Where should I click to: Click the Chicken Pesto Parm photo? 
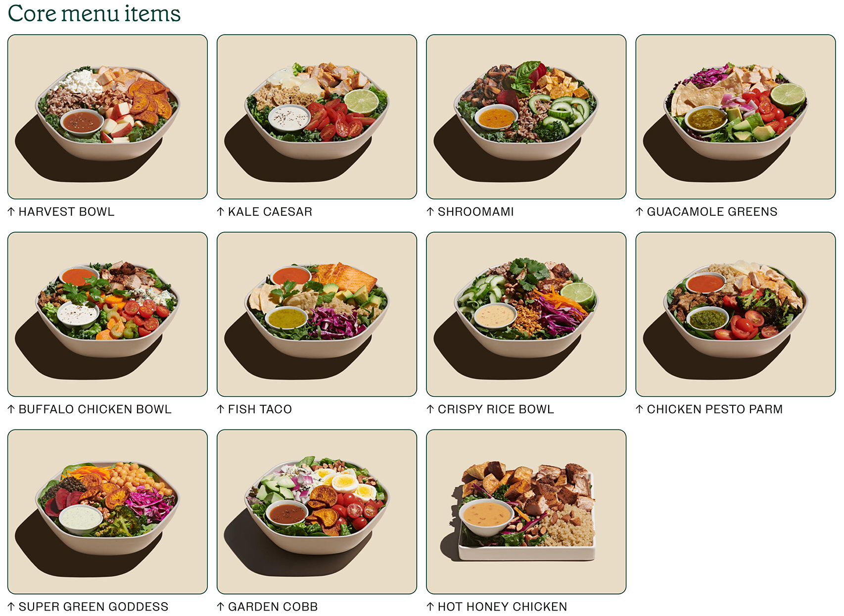736,314
